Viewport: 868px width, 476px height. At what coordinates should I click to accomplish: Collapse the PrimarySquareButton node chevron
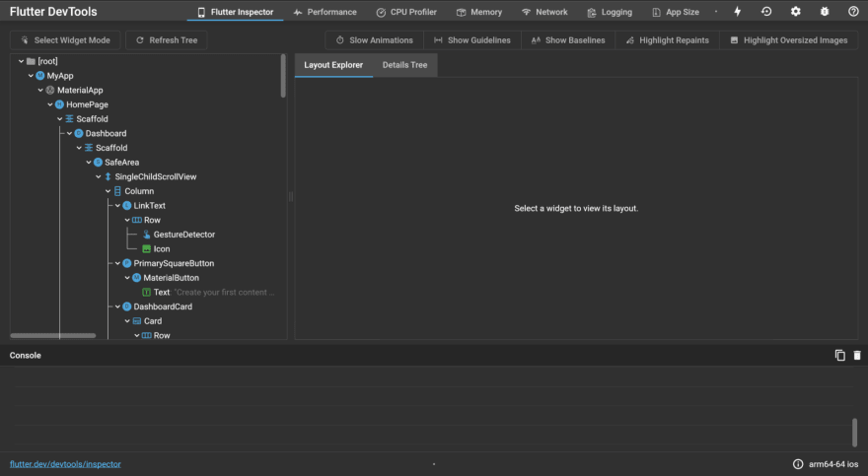117,263
